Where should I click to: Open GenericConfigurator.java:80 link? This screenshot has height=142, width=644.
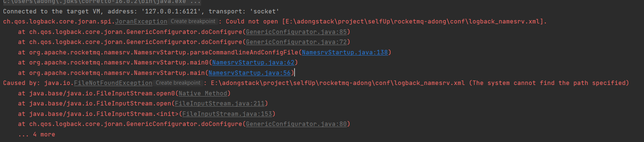[x=296, y=124]
